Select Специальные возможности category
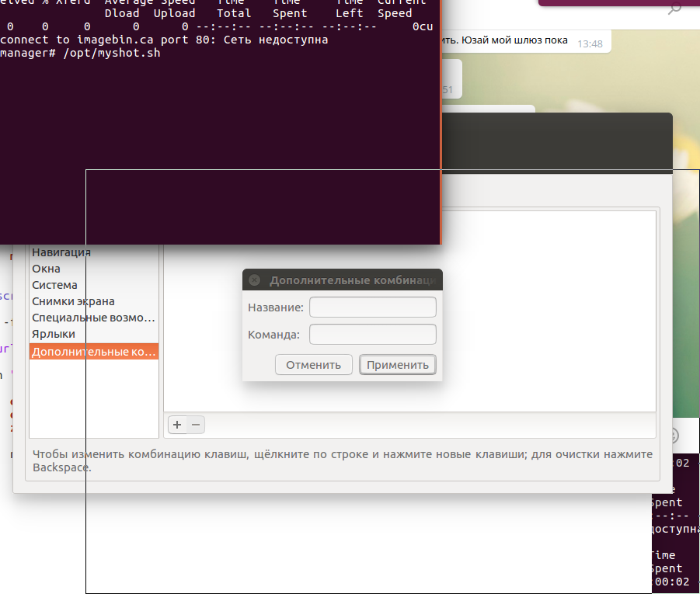The image size is (700, 594). [x=93, y=318]
